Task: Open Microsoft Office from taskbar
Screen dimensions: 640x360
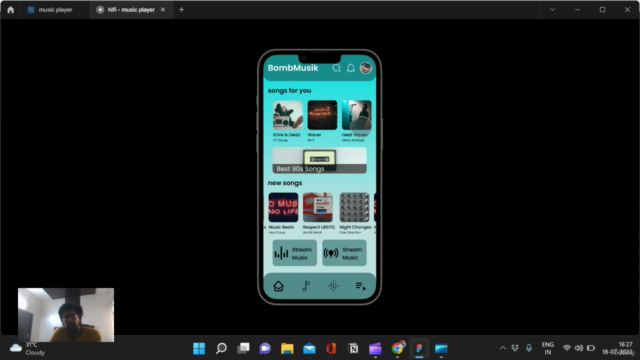Action: click(x=331, y=348)
